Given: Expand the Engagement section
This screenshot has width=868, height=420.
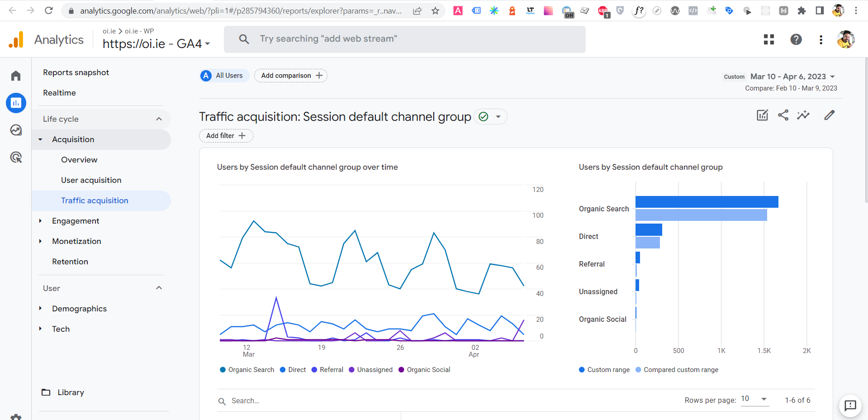Looking at the screenshot, I should click(x=75, y=221).
